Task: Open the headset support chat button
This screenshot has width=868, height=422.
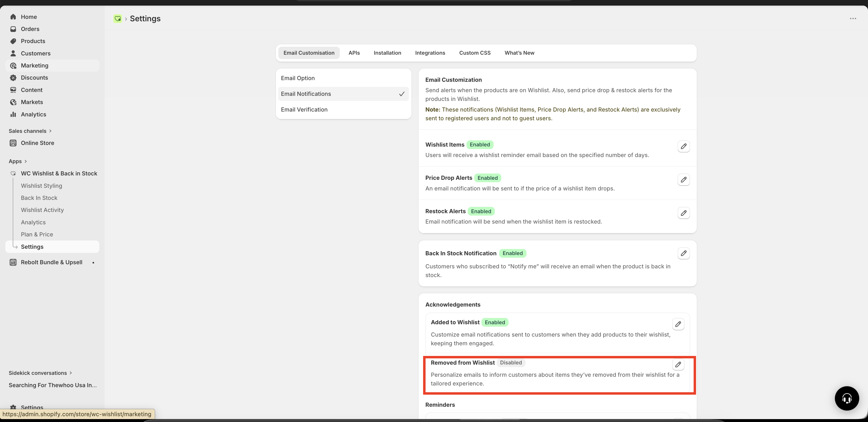Action: [846, 399]
